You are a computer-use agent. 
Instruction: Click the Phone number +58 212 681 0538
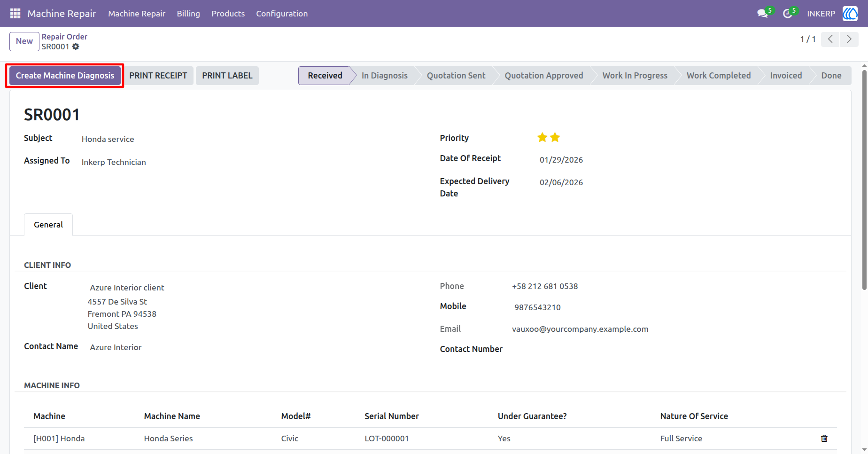pos(545,286)
